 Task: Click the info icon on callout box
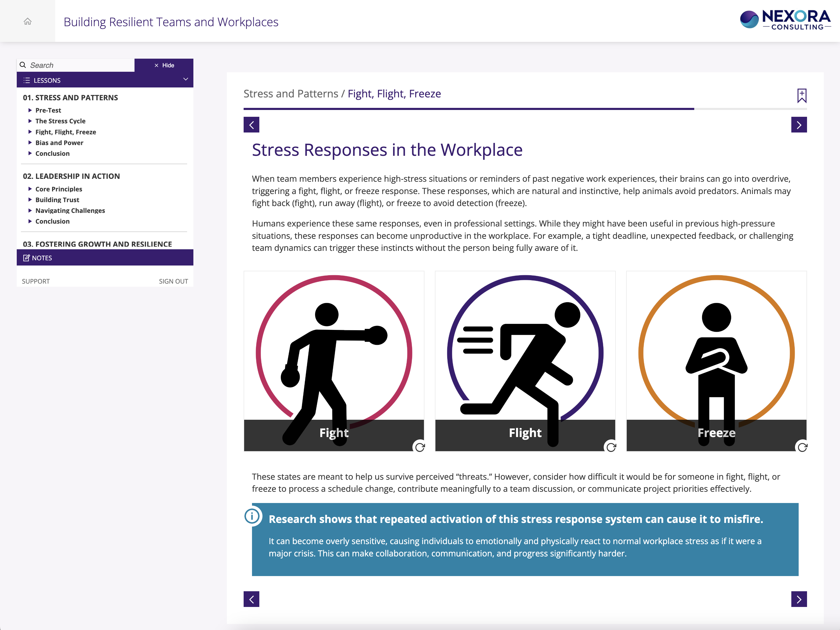pos(252,516)
